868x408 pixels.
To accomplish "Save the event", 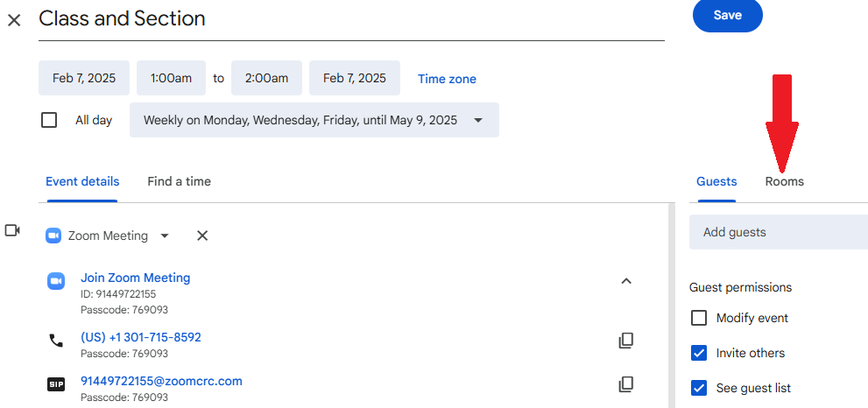I will coord(727,16).
